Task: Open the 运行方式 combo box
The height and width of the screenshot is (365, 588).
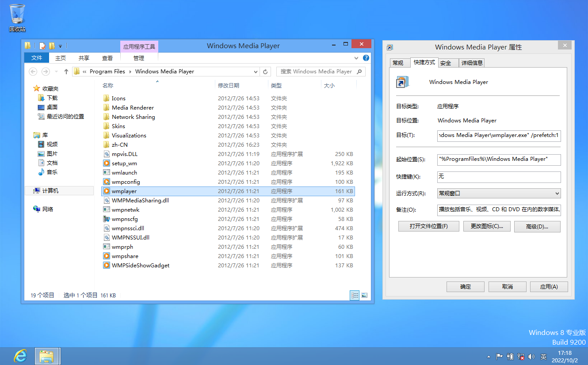Action: [499, 193]
